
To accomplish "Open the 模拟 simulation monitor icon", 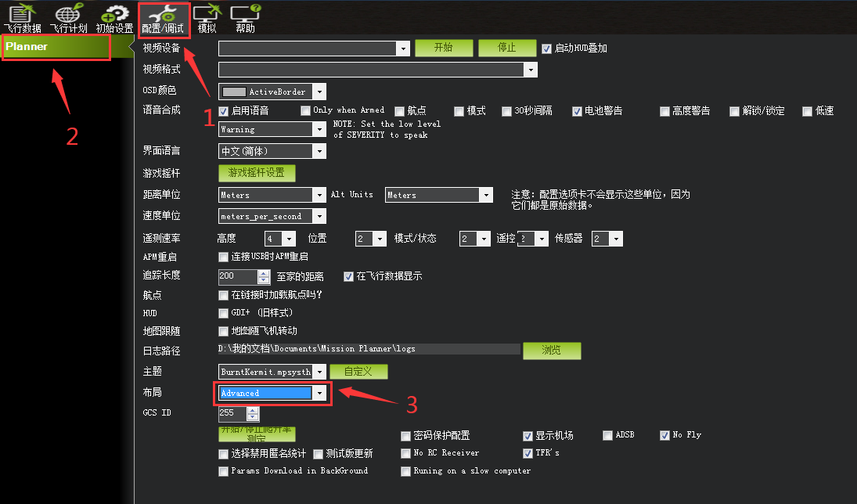I will coord(207,13).
